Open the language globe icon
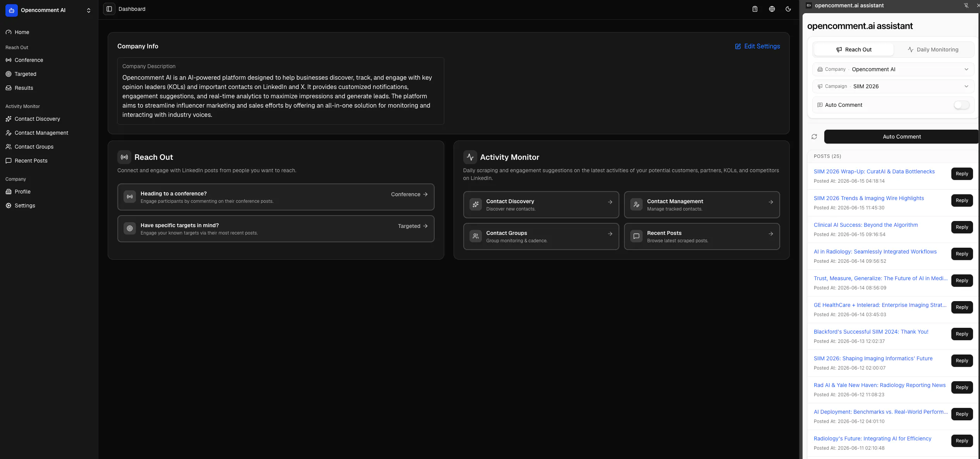This screenshot has width=980, height=459. click(772, 9)
